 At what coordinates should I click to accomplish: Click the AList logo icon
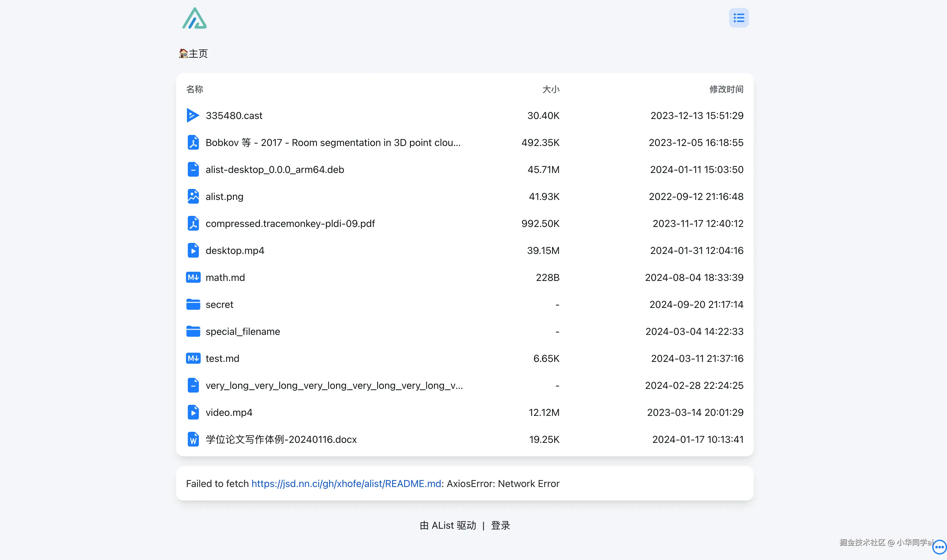pos(195,18)
